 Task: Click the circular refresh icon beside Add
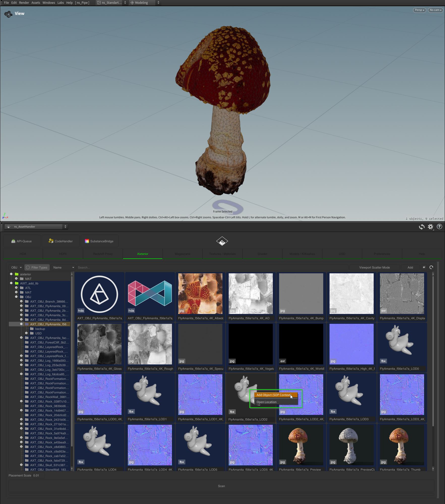[431, 267]
